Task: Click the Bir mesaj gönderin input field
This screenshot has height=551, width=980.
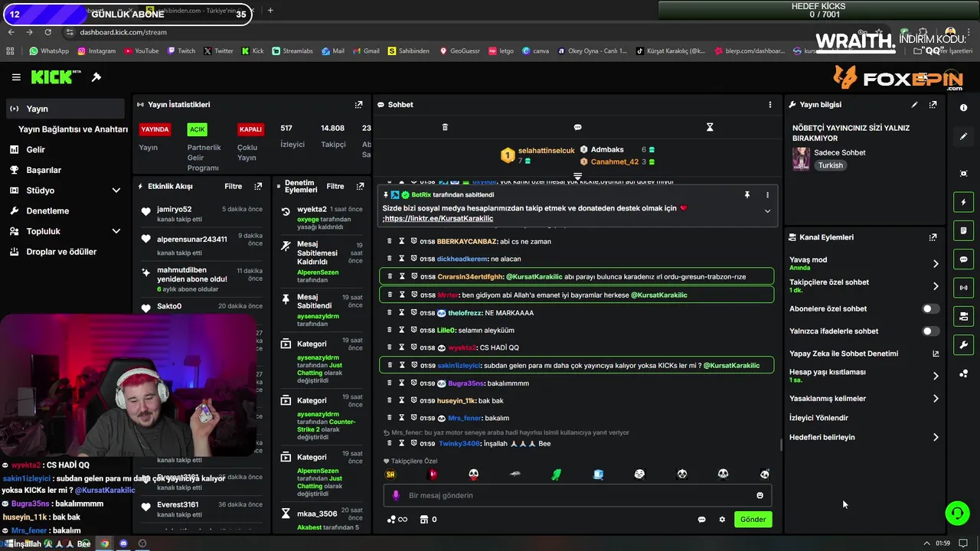Action: pyautogui.click(x=579, y=495)
